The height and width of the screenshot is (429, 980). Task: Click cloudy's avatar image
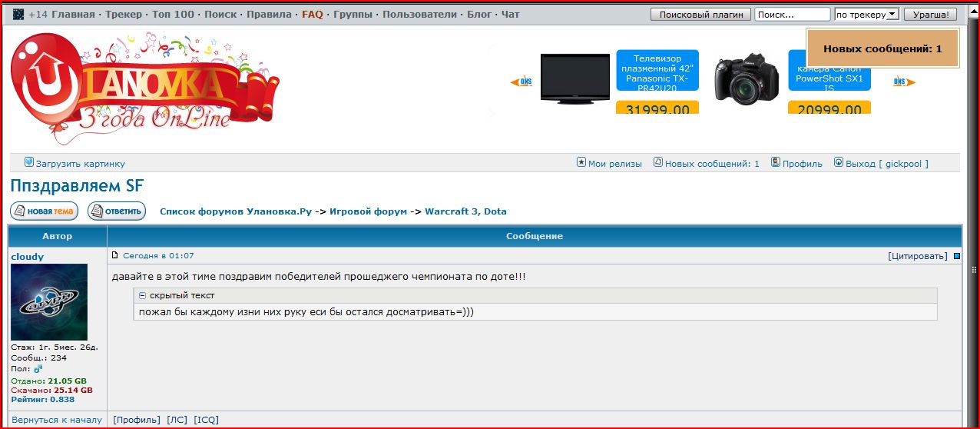[x=49, y=302]
